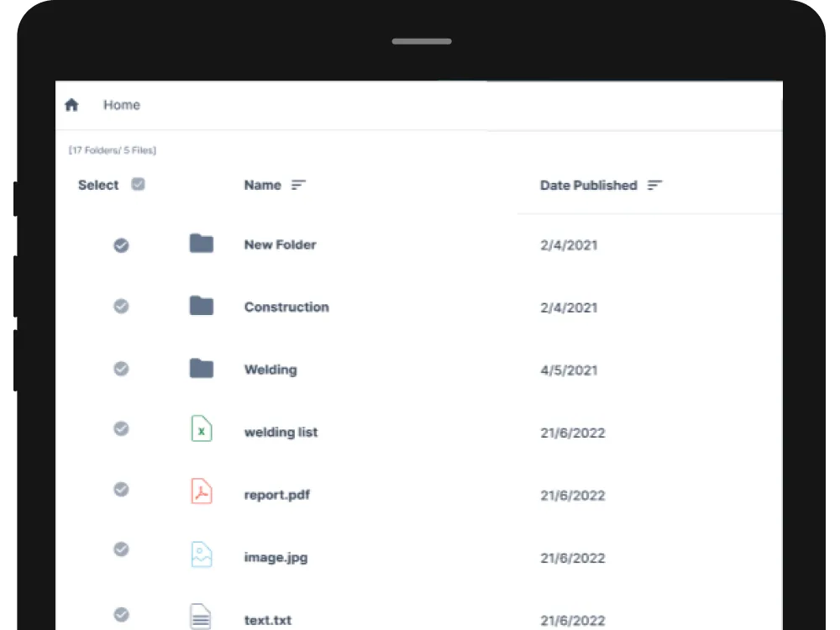This screenshot has width=840, height=630.
Task: Click the Home breadcrumb label
Action: (x=122, y=105)
